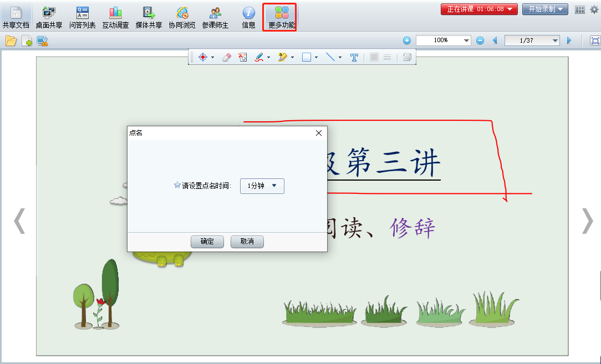
Task: Open the line thickness option
Action: [x=388, y=57]
